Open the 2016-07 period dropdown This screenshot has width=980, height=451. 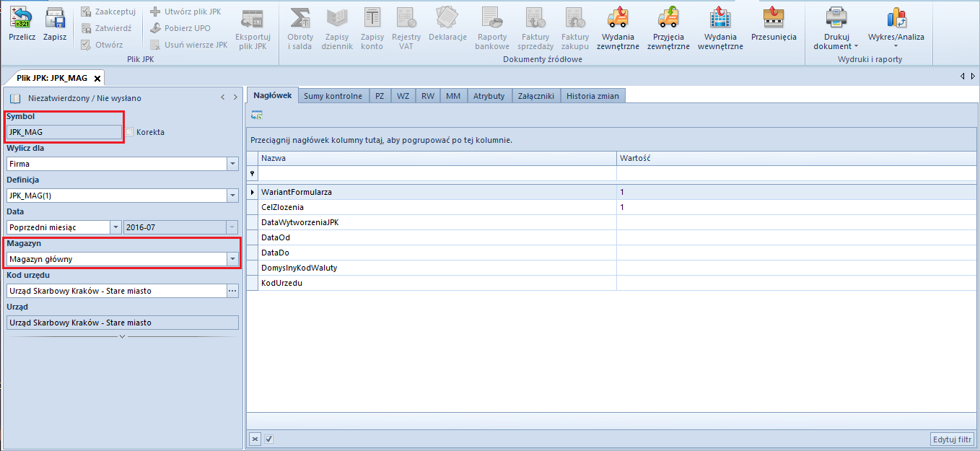click(232, 227)
